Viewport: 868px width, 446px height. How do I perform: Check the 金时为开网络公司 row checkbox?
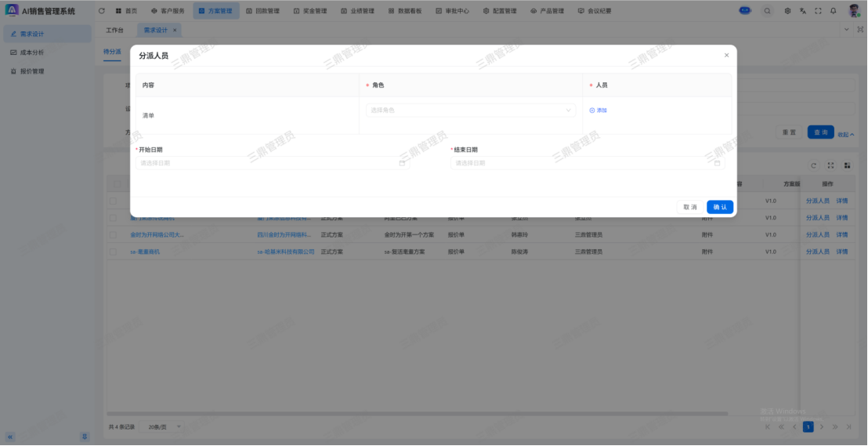(113, 234)
